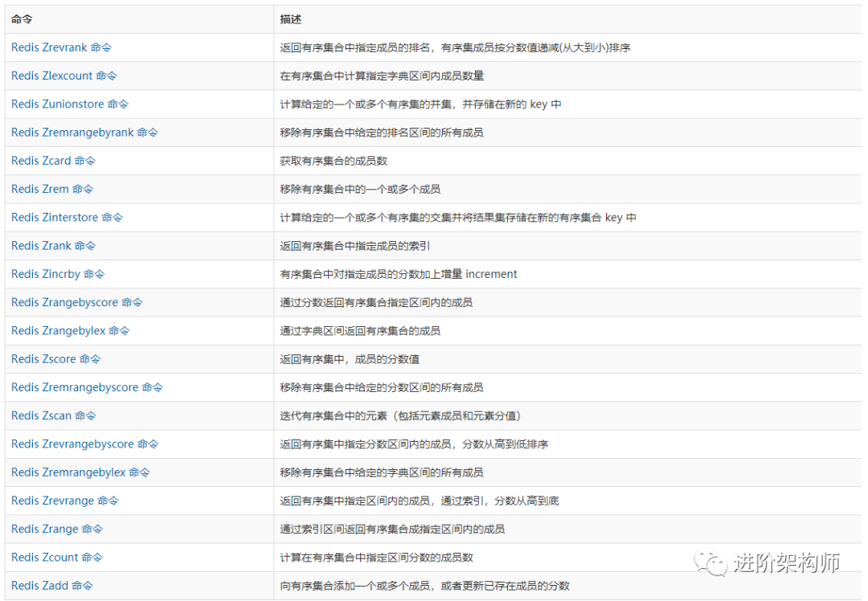Select the 描述 column header
This screenshot has width=868, height=601.
(291, 19)
